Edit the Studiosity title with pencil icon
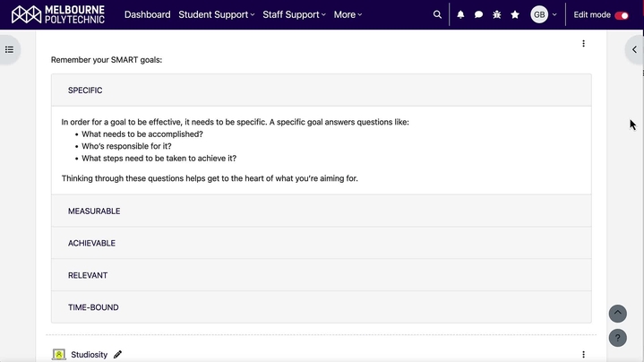The width and height of the screenshot is (644, 362). (117, 354)
